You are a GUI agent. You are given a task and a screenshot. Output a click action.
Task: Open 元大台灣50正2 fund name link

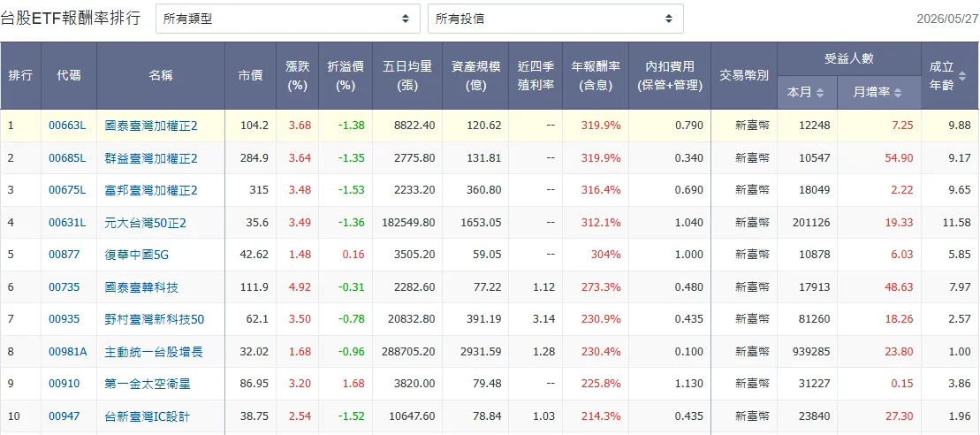pyautogui.click(x=146, y=222)
